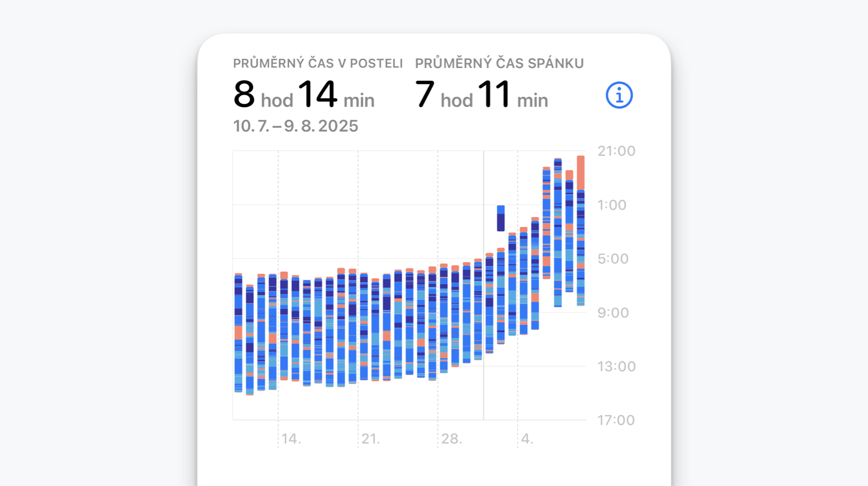Tap the isolated short sleep bar near 1:00

(x=500, y=218)
